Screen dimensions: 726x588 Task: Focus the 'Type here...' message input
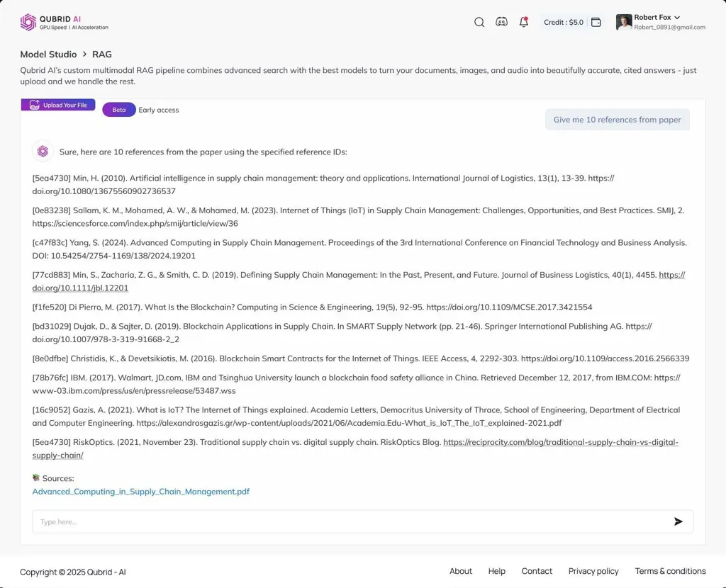[x=362, y=522]
